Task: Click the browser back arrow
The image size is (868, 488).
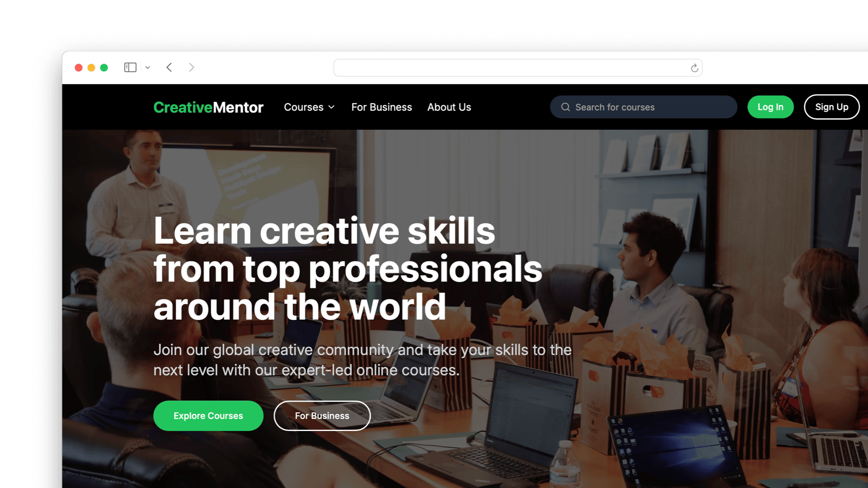Action: click(x=169, y=67)
